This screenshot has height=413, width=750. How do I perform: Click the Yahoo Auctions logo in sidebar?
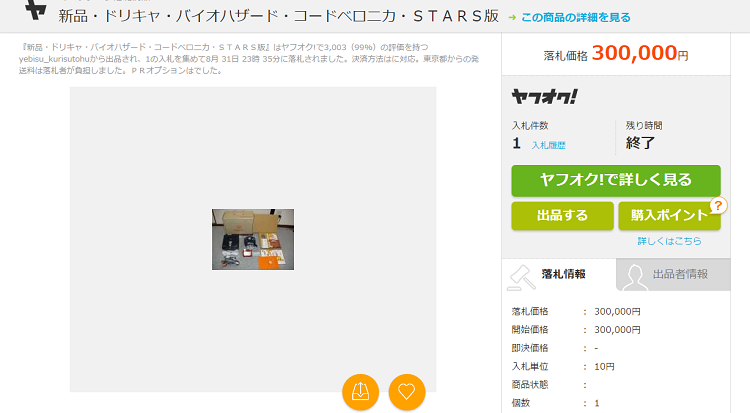544,97
